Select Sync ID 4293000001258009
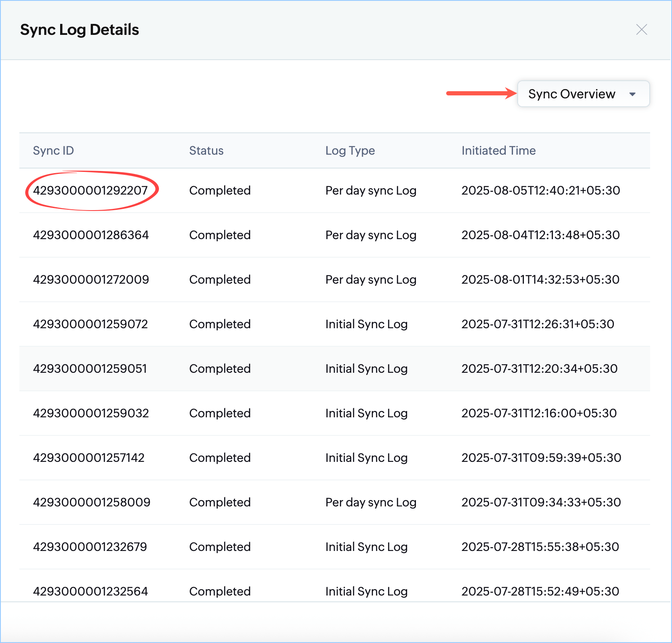Image resolution: width=672 pixels, height=643 pixels. 92,503
